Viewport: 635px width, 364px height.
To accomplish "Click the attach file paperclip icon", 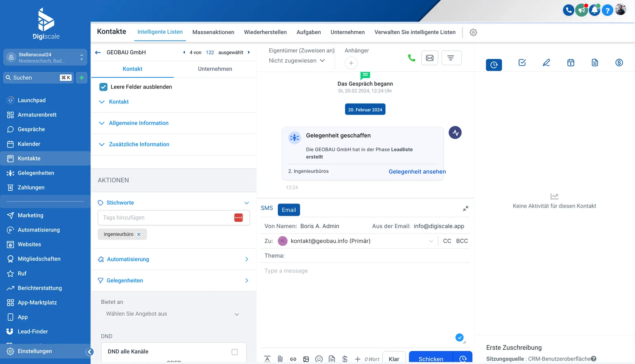I will tap(280, 359).
